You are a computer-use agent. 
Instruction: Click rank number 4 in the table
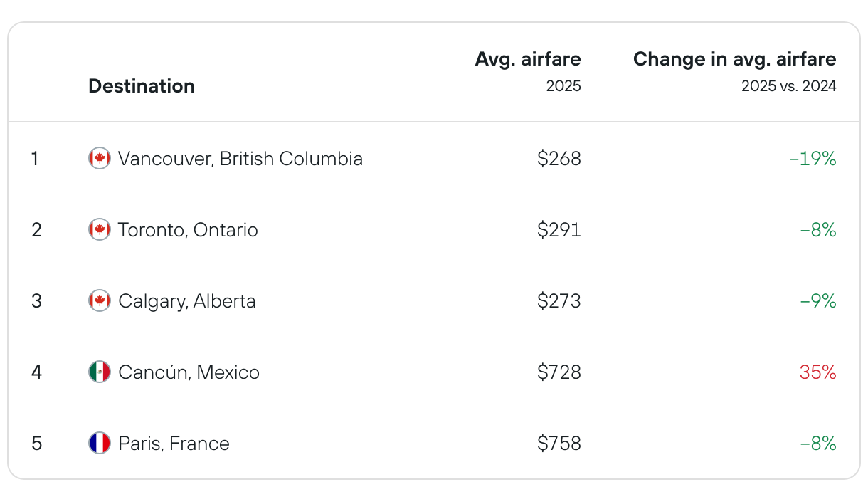[36, 372]
